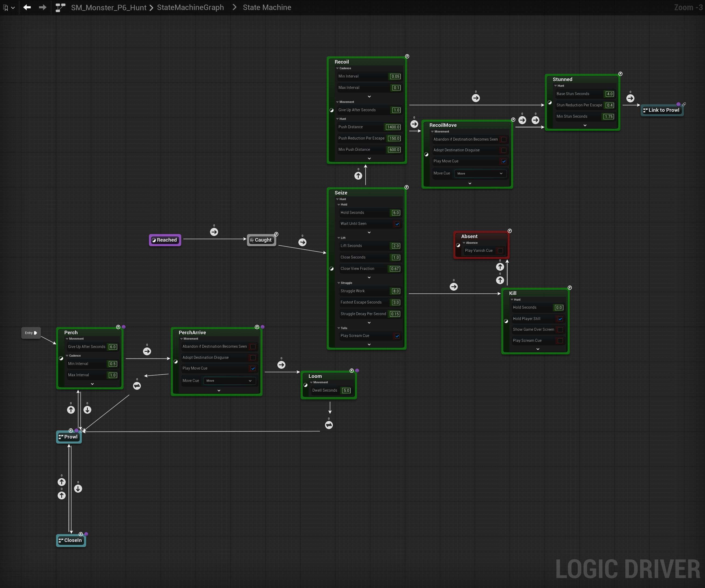This screenshot has width=705, height=588.
Task: Toggle Play Move Cue checkbox in PerchArrive
Action: coord(253,369)
